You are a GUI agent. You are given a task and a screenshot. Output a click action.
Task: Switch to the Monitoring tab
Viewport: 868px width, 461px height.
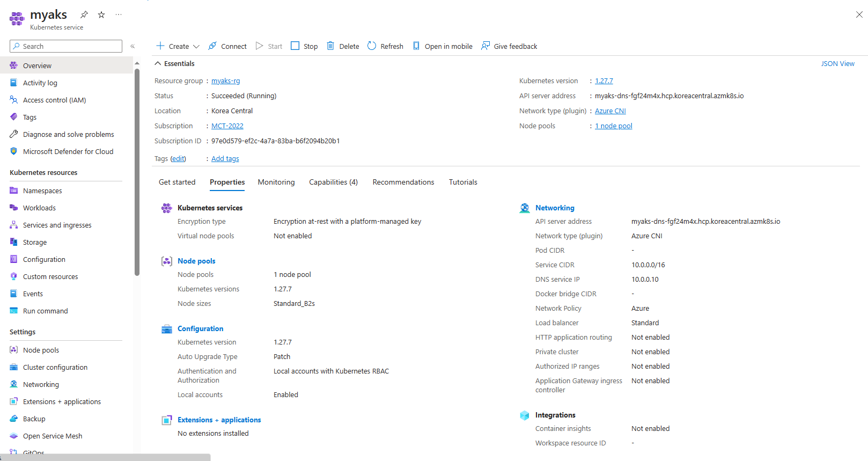[x=276, y=182]
